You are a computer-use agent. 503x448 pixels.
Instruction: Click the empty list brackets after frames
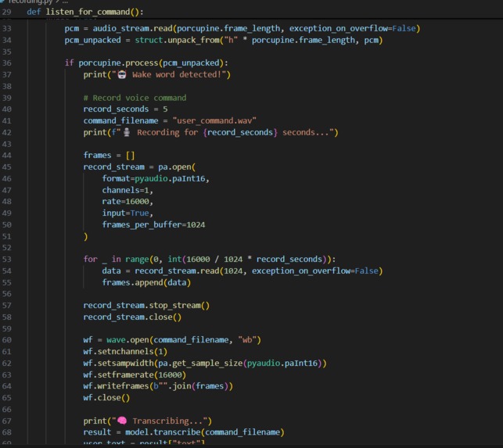pyautogui.click(x=130, y=156)
